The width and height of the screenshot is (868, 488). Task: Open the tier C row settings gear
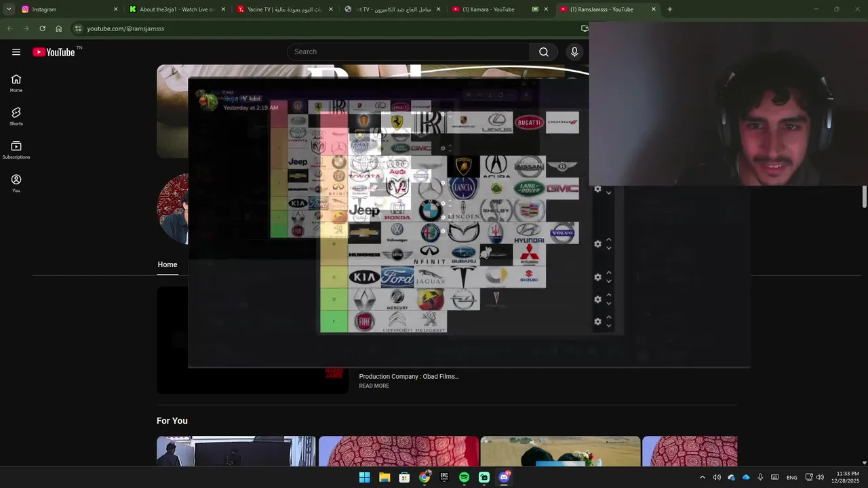coord(597,277)
